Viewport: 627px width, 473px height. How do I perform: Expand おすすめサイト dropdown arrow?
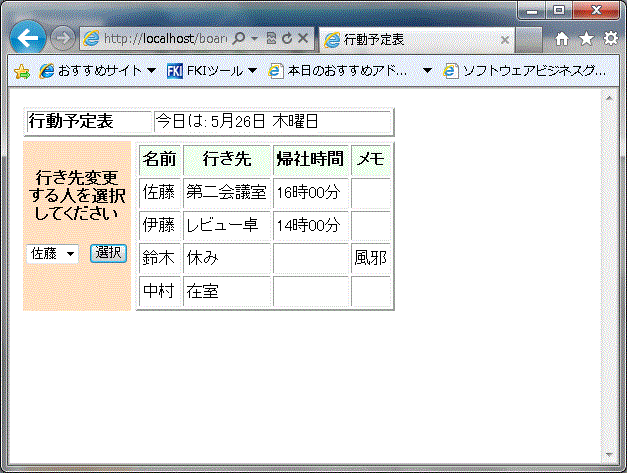coord(151,71)
